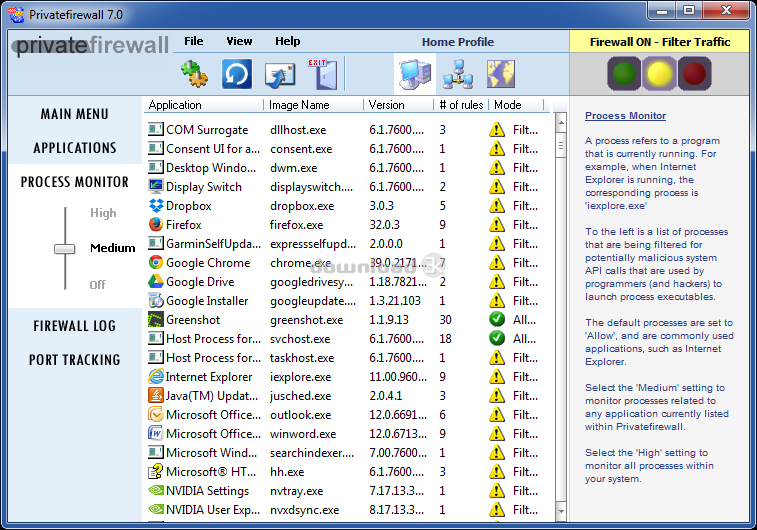Select the network computers profile icon

pos(457,74)
